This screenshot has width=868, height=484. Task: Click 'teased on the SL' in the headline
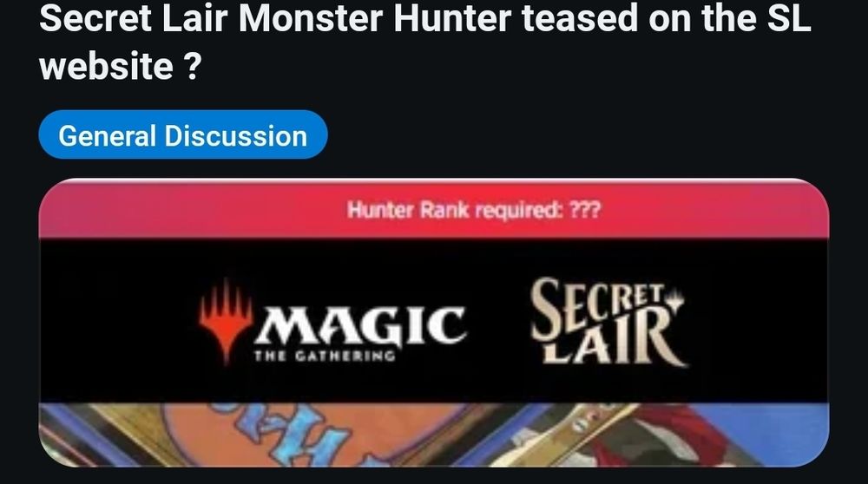point(667,17)
